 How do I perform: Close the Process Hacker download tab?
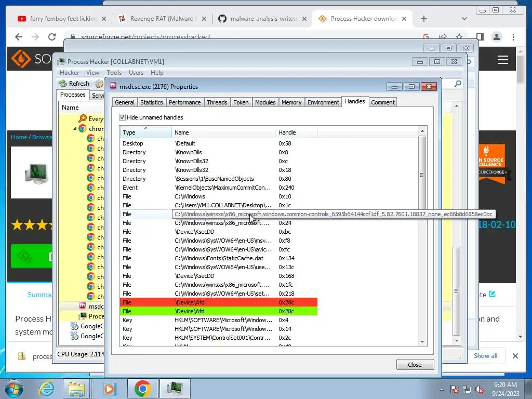pyautogui.click(x=404, y=19)
